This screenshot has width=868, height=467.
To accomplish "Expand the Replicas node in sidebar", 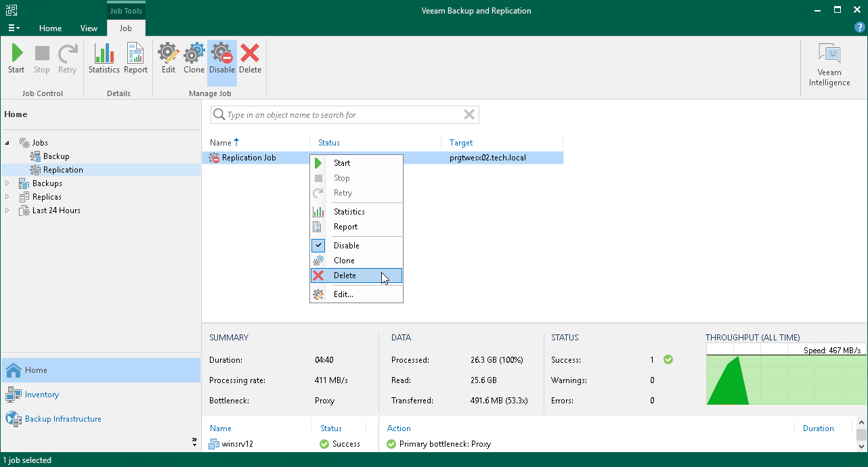I will point(7,196).
